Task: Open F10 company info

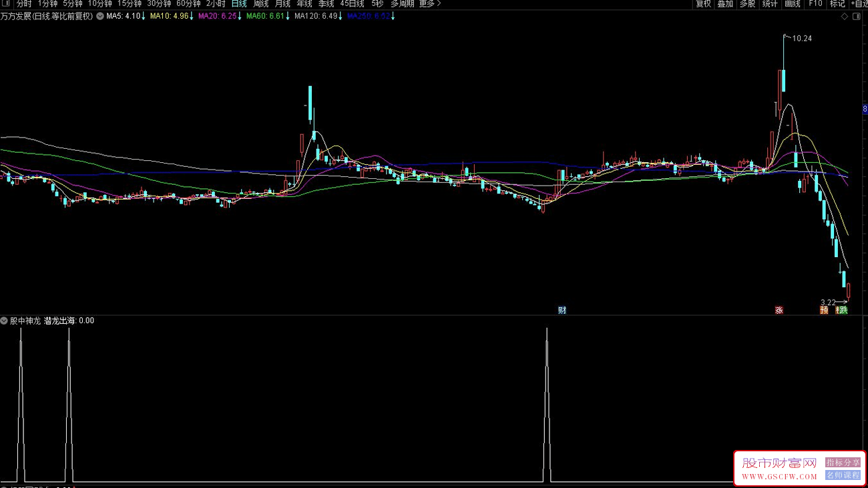Action: coord(815,4)
